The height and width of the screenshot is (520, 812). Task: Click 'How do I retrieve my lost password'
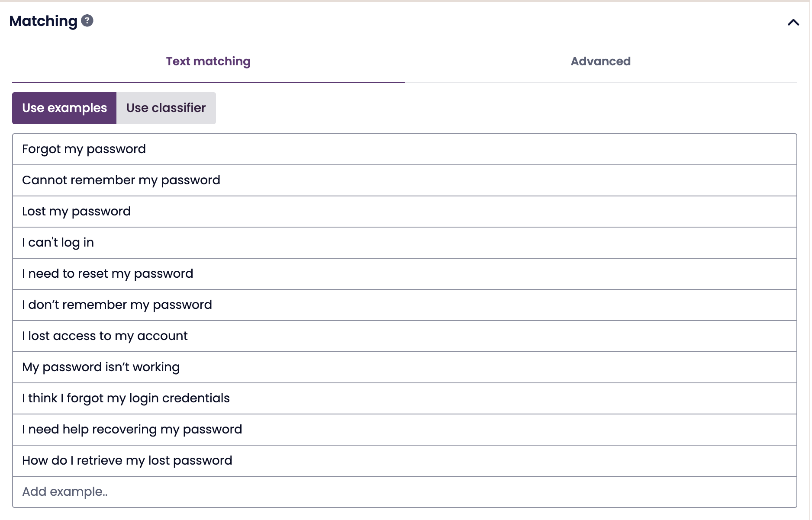click(127, 461)
